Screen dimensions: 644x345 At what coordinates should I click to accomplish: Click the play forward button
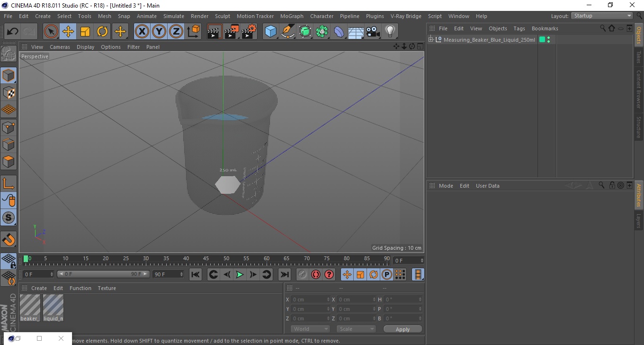tap(240, 274)
